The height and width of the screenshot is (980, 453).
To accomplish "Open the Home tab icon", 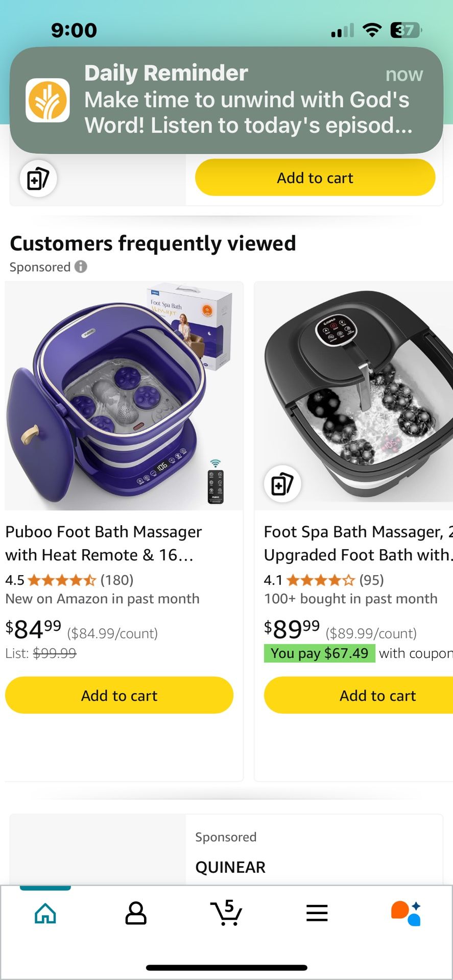I will pyautogui.click(x=45, y=913).
